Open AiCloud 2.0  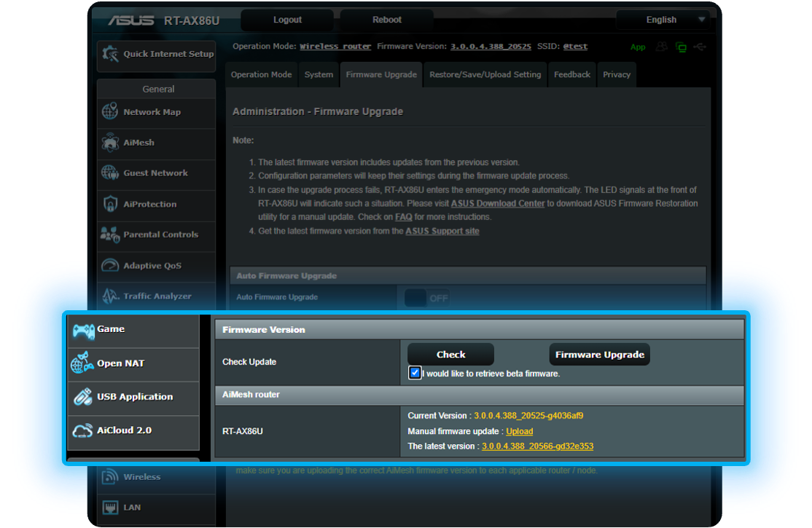click(125, 430)
